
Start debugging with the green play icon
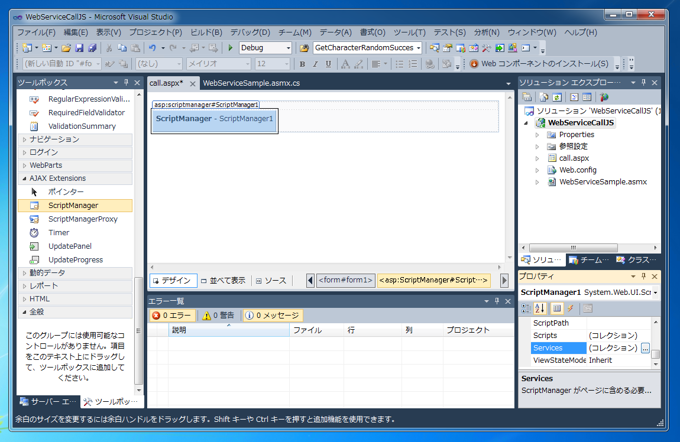tap(230, 48)
